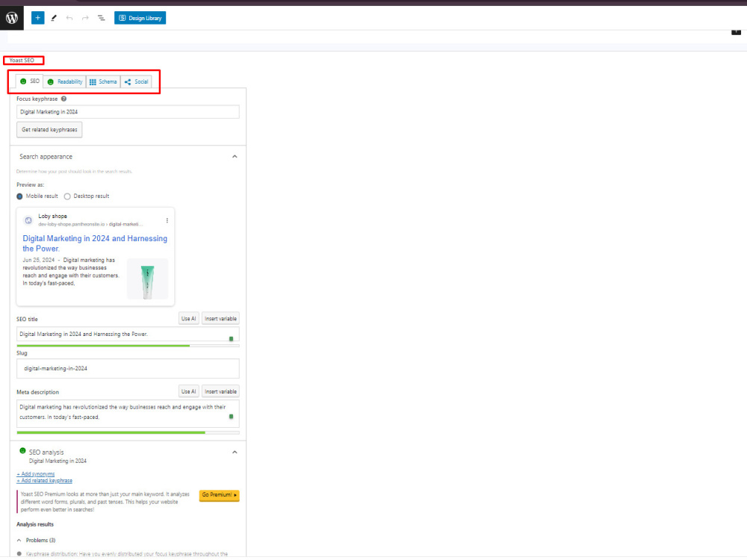Click Insert variable for SEO title
Viewport: 747px width, 560px height.
click(x=220, y=319)
